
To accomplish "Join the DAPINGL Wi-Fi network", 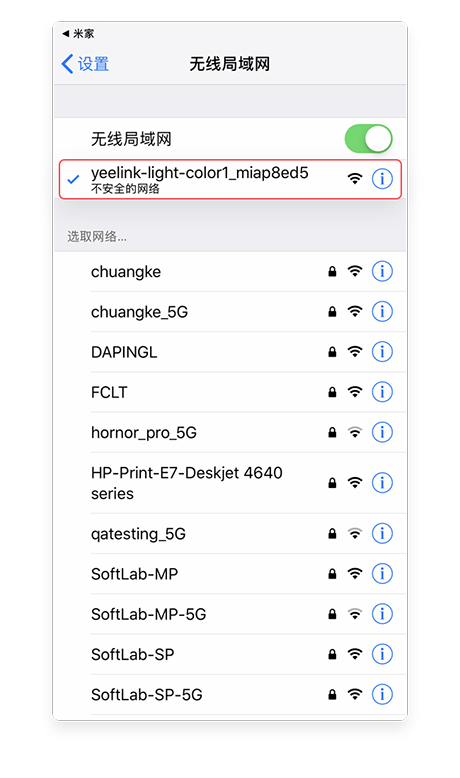I will 230,352.
